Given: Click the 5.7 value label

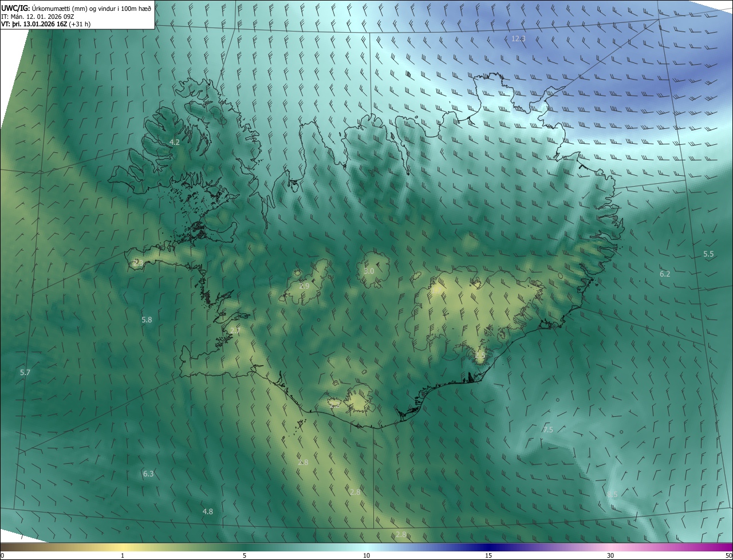Looking at the screenshot, I should coord(25,373).
